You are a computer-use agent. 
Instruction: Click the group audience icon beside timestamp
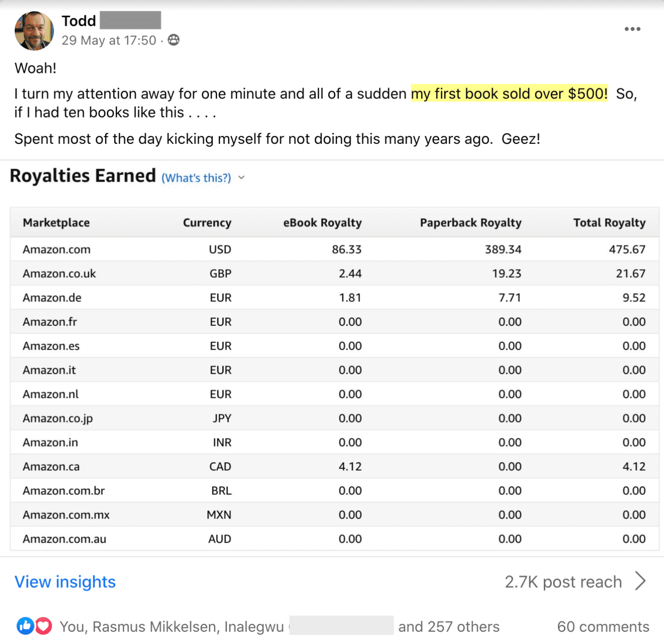(x=173, y=40)
